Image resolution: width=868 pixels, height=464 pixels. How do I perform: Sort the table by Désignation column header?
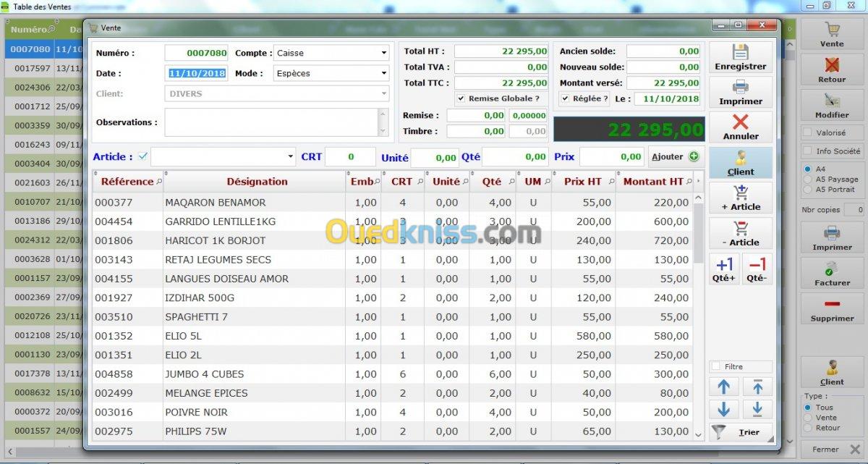pos(257,182)
